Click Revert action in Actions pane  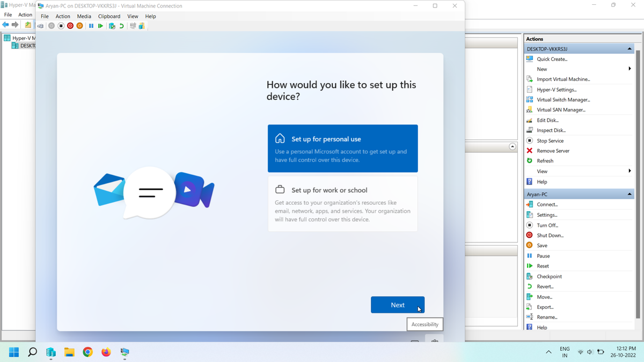coord(545,287)
